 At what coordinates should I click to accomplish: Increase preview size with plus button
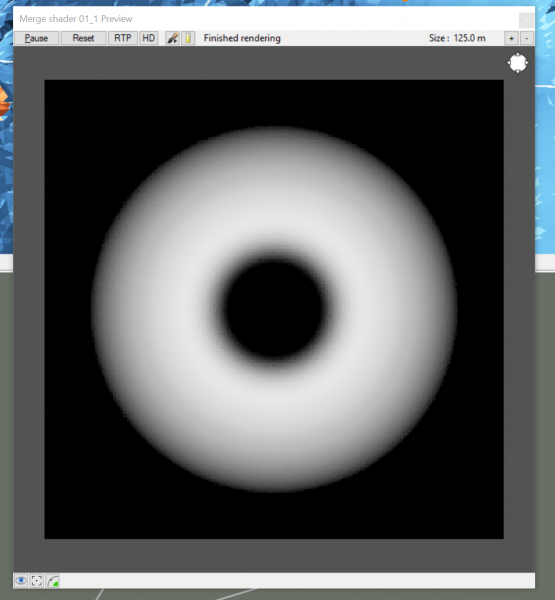coord(511,38)
